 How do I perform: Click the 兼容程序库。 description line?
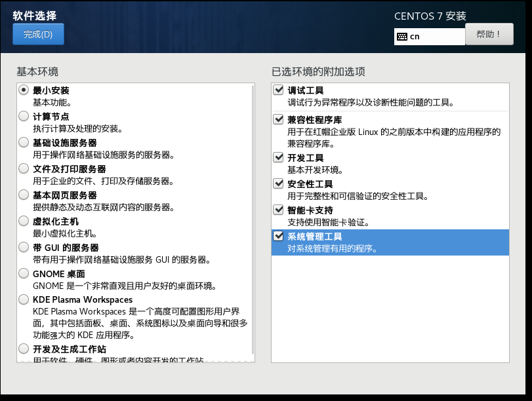311,143
